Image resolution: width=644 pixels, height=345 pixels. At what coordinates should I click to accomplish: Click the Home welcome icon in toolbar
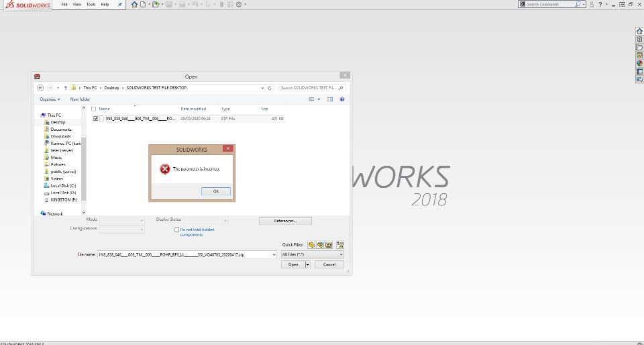[x=134, y=4]
